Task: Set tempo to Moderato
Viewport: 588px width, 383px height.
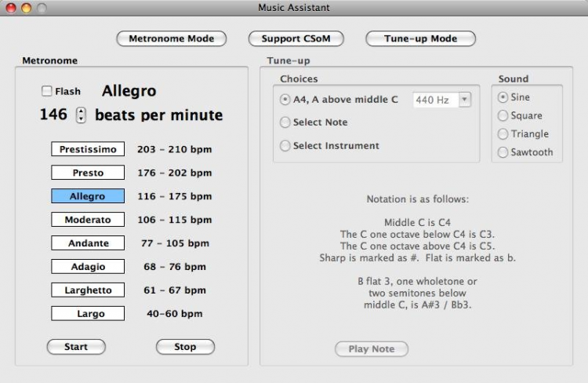Action: 88,220
